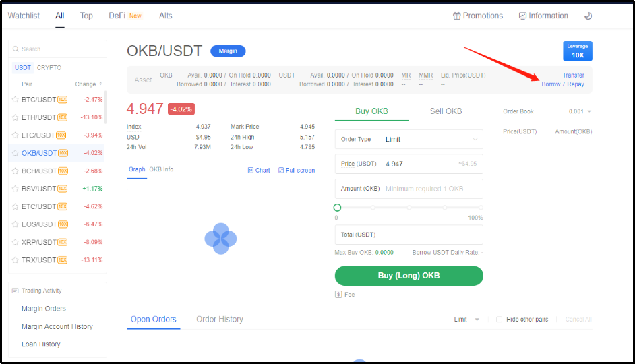Expand the Order Type Limit dropdown
This screenshot has width=635, height=364.
409,140
